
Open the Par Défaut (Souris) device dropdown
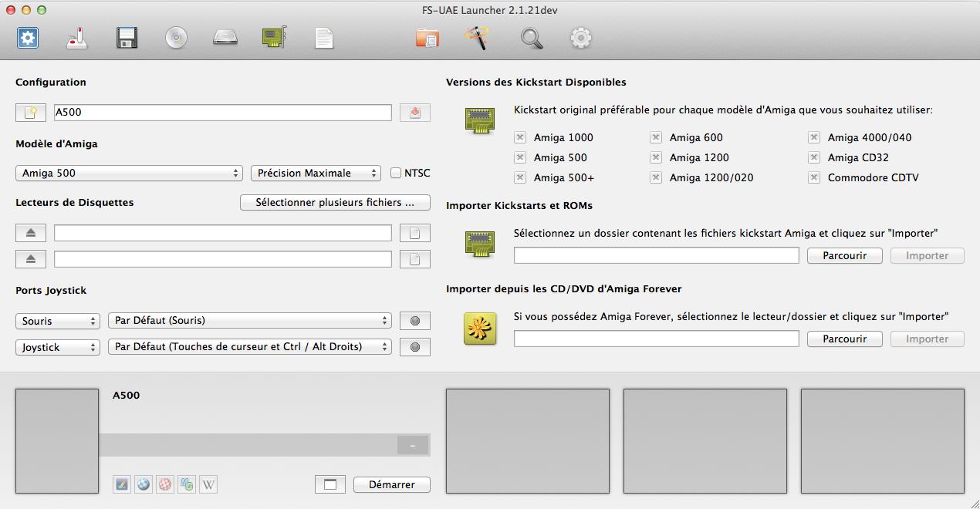coord(250,321)
